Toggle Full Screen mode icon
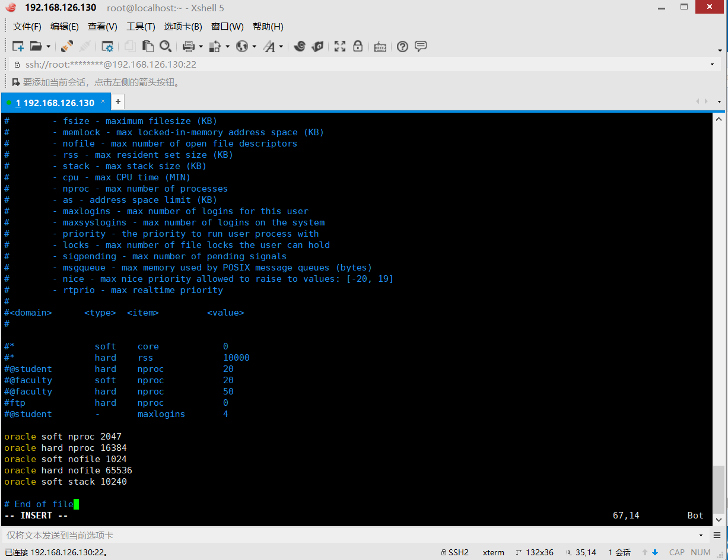Screen dimensions: 728x560 (340, 46)
